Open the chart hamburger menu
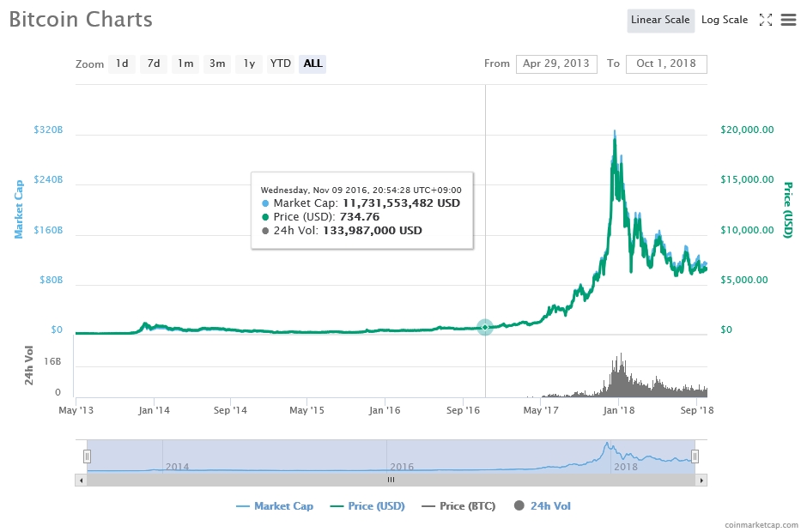Viewport: 807px width, 532px height. tap(788, 20)
